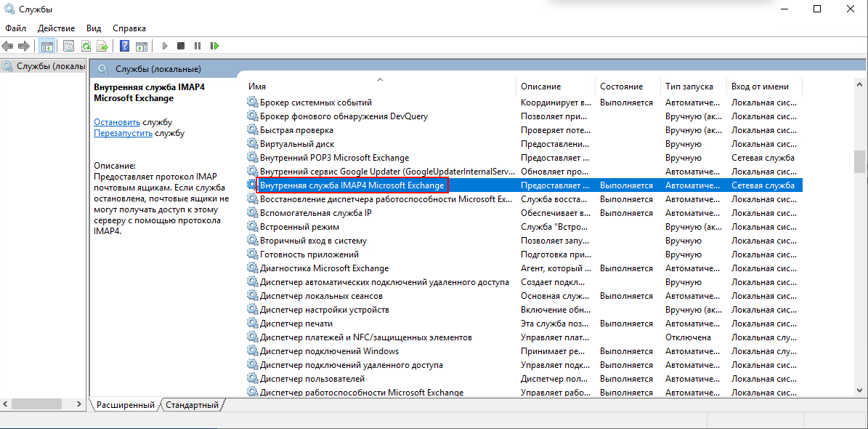Restart the service via the restart toolbar icon
The image size is (868, 429).
pyautogui.click(x=215, y=45)
